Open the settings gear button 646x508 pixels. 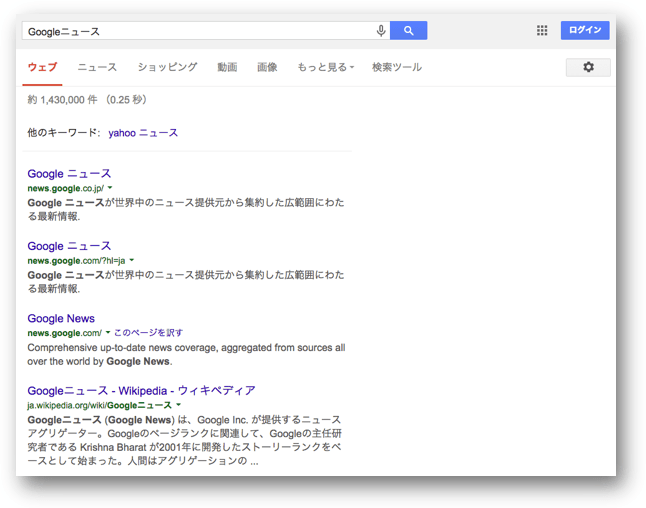(x=588, y=67)
